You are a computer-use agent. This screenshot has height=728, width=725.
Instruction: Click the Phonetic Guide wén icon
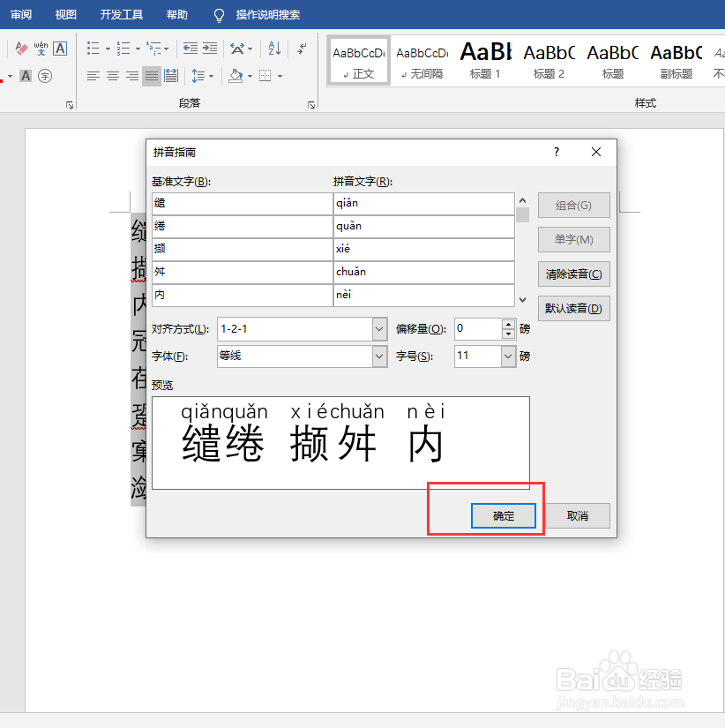point(41,49)
